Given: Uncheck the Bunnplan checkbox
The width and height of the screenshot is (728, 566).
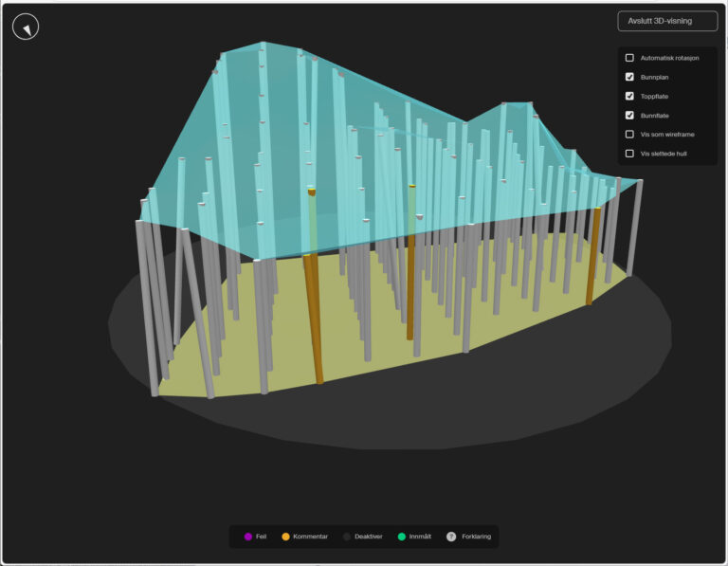Looking at the screenshot, I should click(x=629, y=77).
